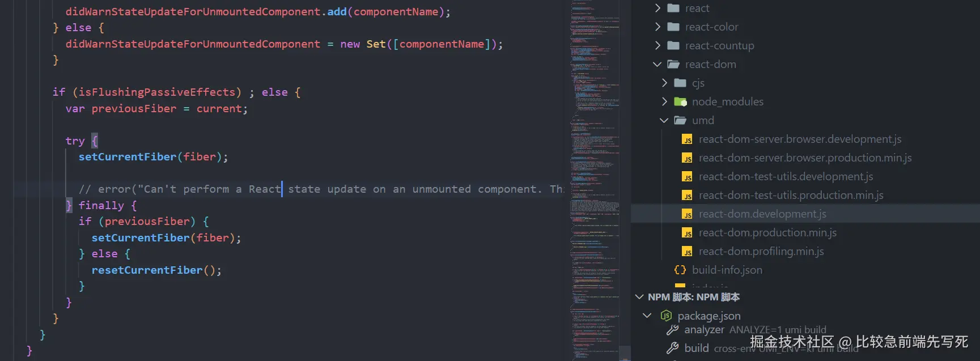Select the react-color folder label
Image resolution: width=980 pixels, height=361 pixels.
pyautogui.click(x=711, y=27)
